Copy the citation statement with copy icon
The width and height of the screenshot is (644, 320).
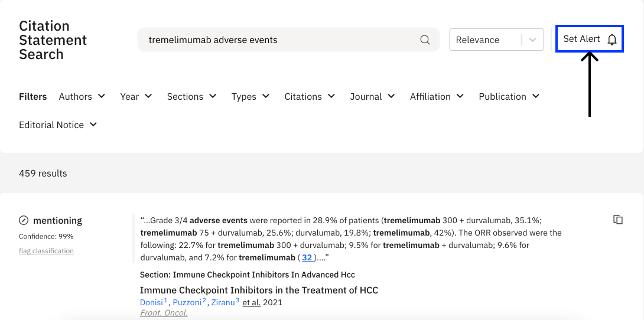coord(618,220)
